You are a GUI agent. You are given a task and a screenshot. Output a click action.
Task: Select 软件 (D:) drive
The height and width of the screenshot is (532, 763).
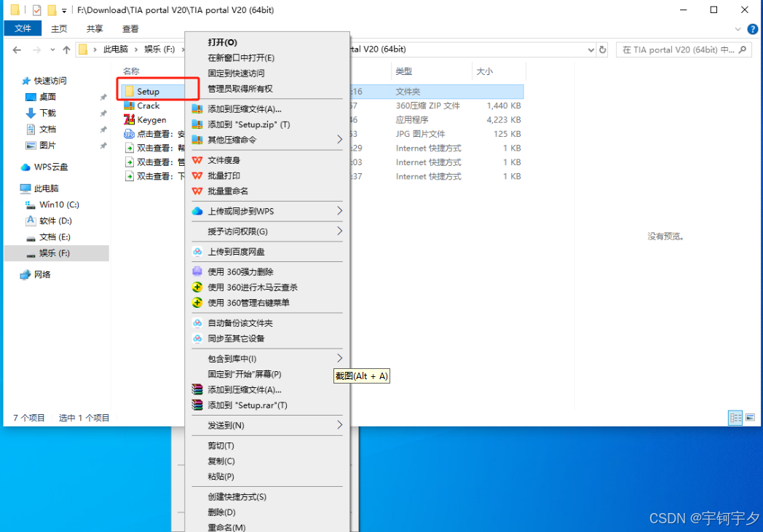pyautogui.click(x=55, y=221)
